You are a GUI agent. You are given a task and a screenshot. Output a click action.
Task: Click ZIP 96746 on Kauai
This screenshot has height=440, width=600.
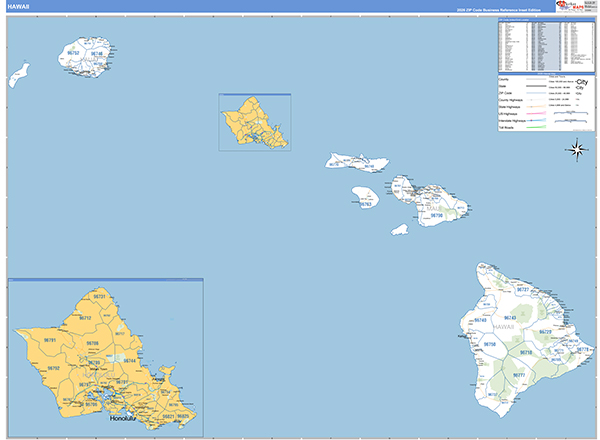[97, 54]
